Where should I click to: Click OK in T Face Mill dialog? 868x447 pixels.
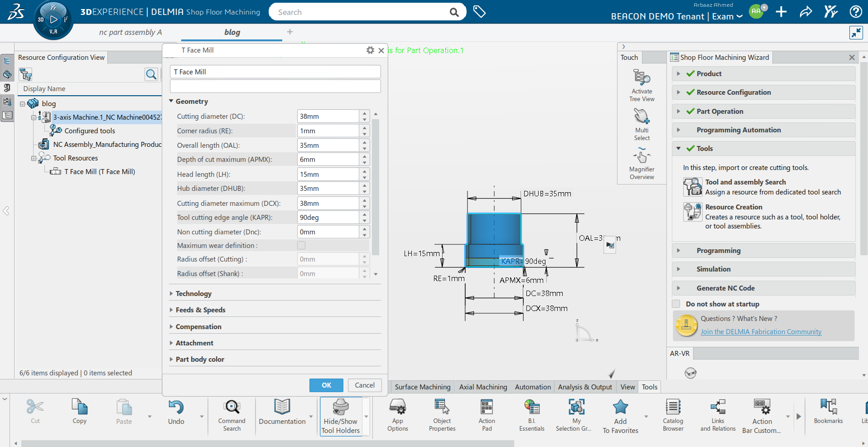coord(326,385)
